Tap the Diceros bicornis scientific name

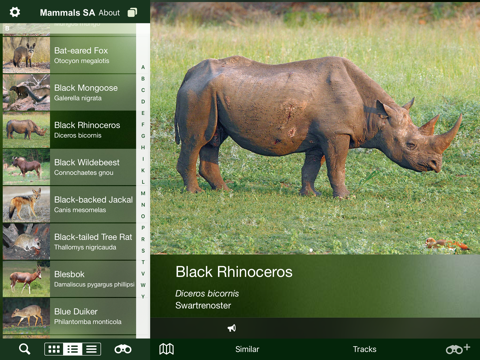[x=207, y=293]
